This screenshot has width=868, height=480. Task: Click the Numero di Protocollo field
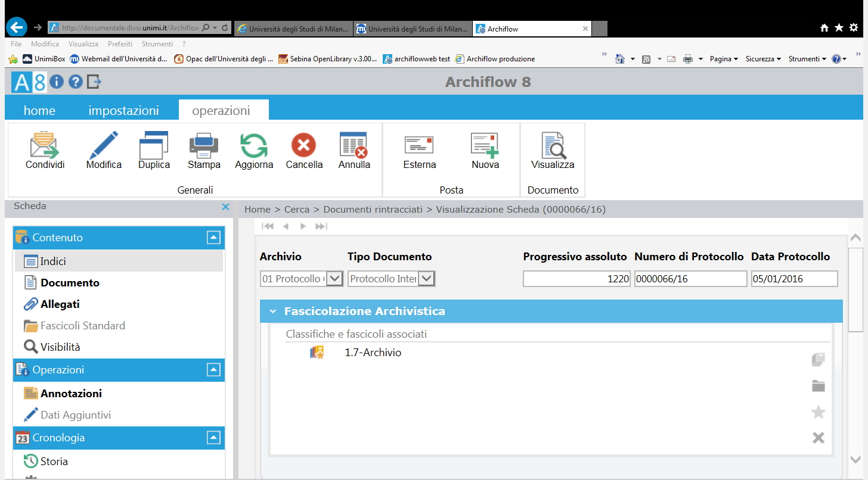(x=690, y=279)
